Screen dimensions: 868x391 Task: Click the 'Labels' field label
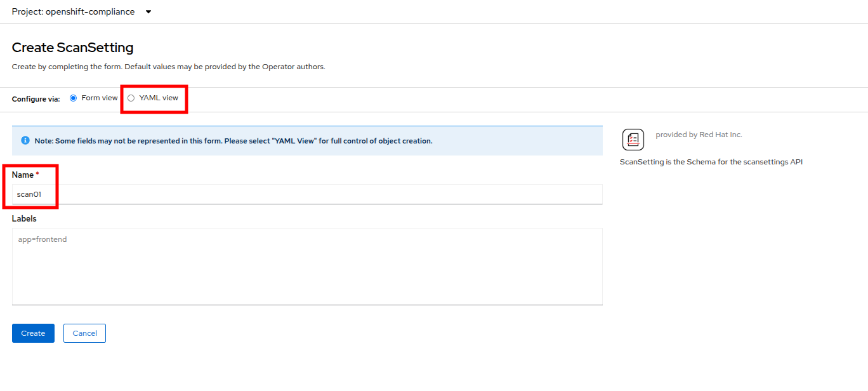24,218
